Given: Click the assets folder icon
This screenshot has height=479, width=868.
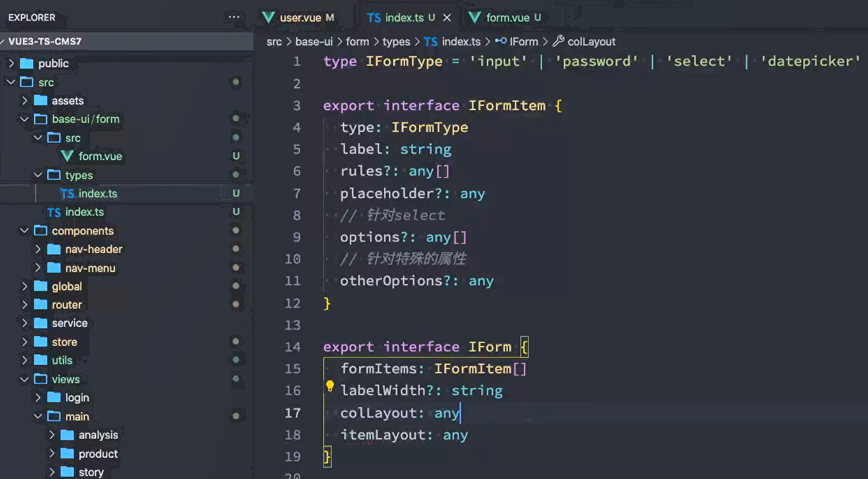Looking at the screenshot, I should click(40, 100).
